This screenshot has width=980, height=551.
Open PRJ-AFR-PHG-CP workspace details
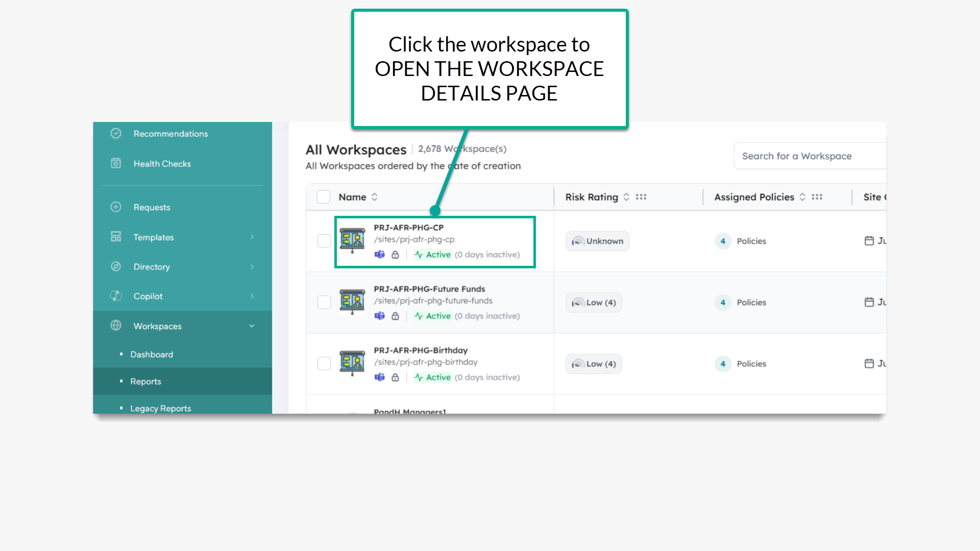(x=408, y=228)
